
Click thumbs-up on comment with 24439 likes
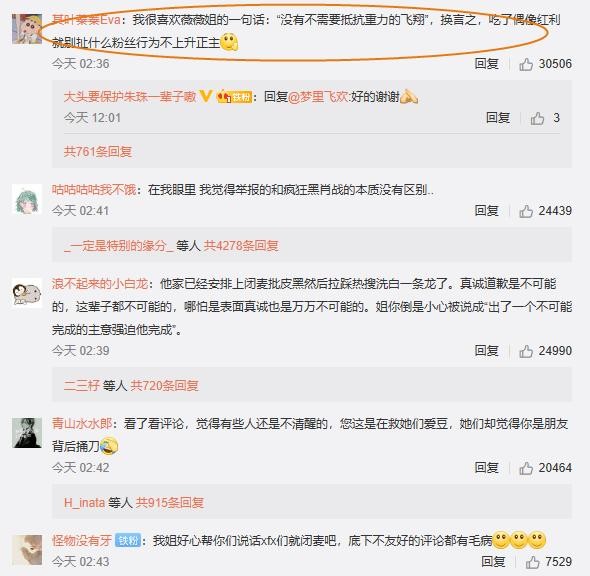526,211
